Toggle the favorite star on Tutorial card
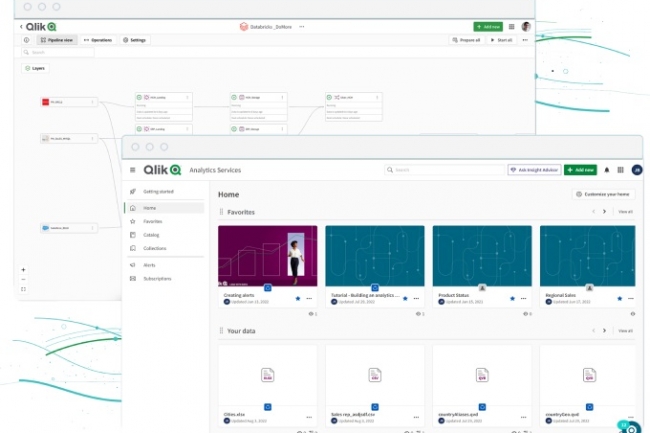The height and width of the screenshot is (433, 650). (x=405, y=298)
